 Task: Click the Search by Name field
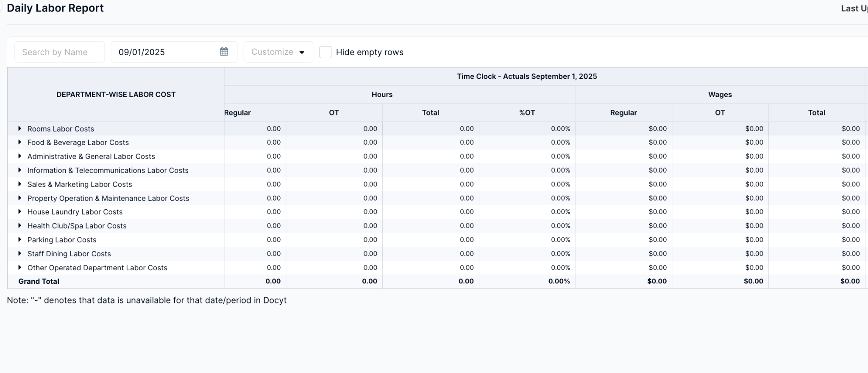click(x=59, y=52)
